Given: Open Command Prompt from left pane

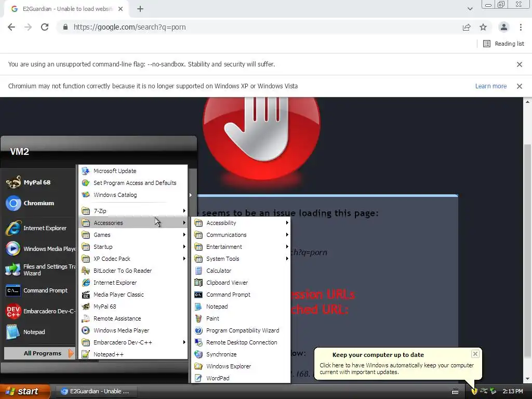Looking at the screenshot, I should coord(39,291).
